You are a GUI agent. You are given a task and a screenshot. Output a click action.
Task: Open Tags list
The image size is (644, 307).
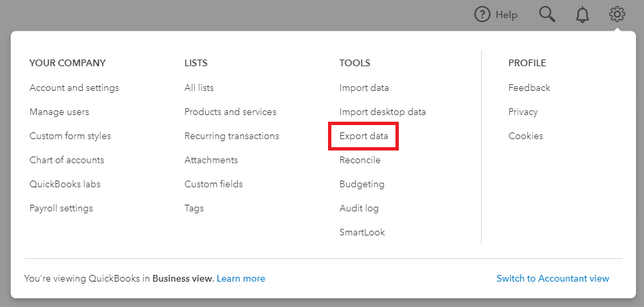click(x=194, y=209)
